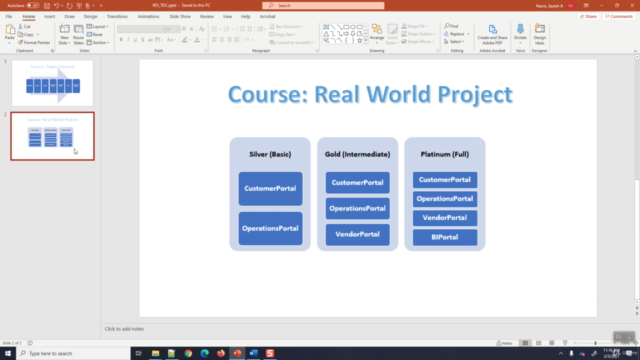The height and width of the screenshot is (360, 640).
Task: Open the Layout dropdown
Action: click(98, 27)
